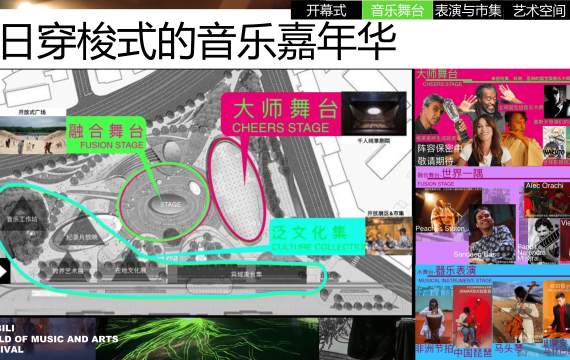Viewport: 570px width, 360px height.
Task: Click the 跨界艺术展 triangle marker
Action: [x=68, y=267]
